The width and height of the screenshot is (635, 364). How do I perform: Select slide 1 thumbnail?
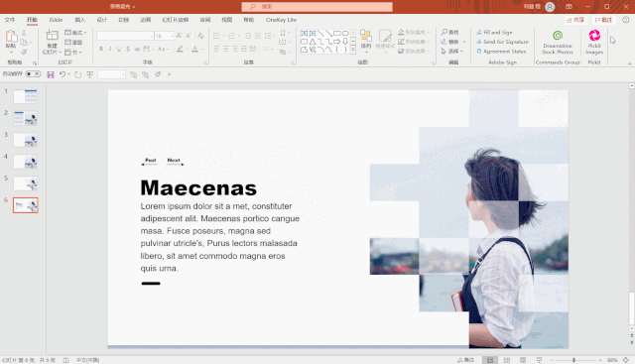[x=25, y=96]
